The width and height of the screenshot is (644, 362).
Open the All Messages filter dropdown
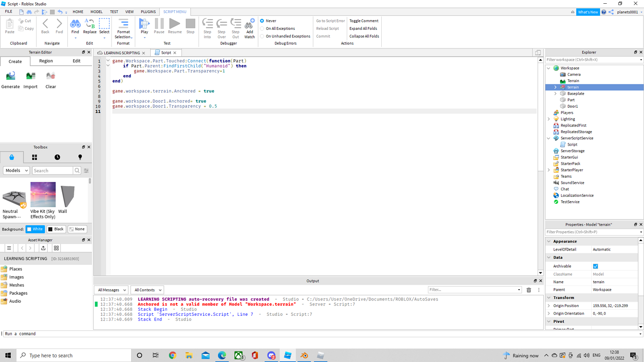point(111,290)
